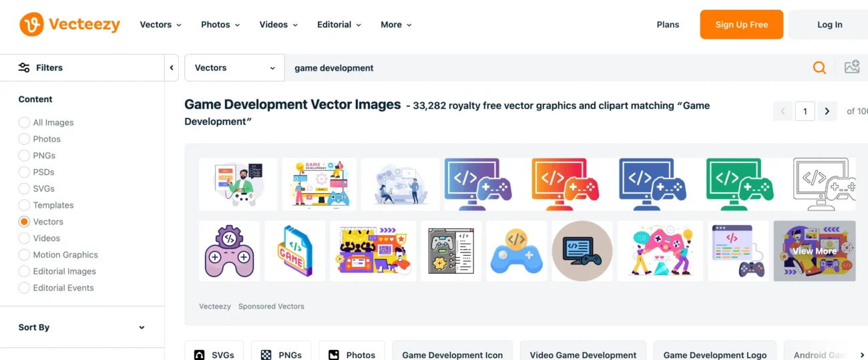The width and height of the screenshot is (868, 360).
Task: Go to next results page arrow
Action: click(x=827, y=112)
